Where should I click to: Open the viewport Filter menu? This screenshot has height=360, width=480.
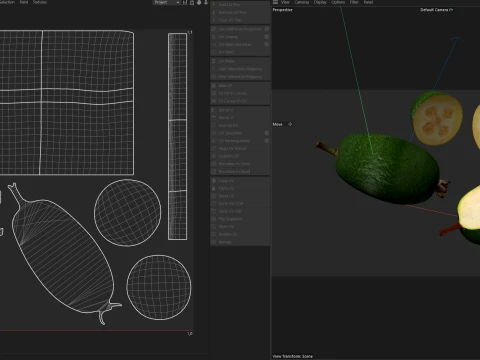pos(354,2)
